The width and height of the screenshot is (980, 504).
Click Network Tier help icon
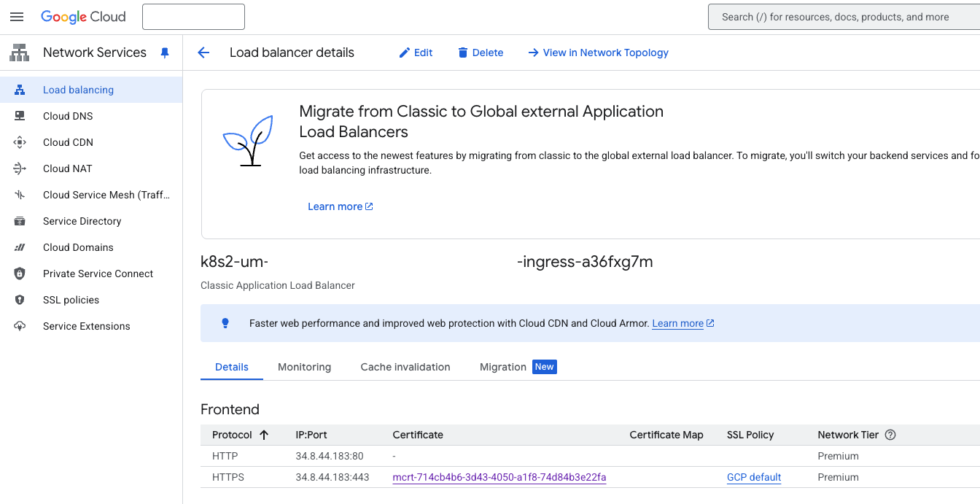890,435
